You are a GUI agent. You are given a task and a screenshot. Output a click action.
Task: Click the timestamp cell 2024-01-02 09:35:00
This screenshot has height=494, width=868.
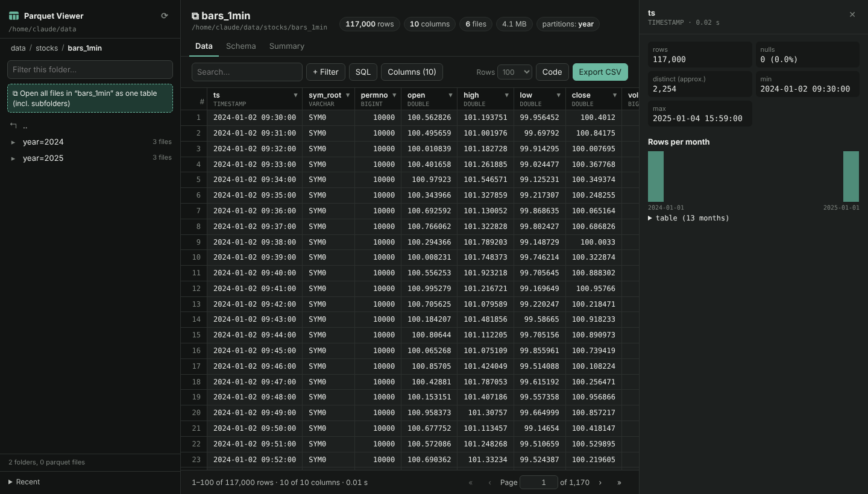(x=254, y=195)
